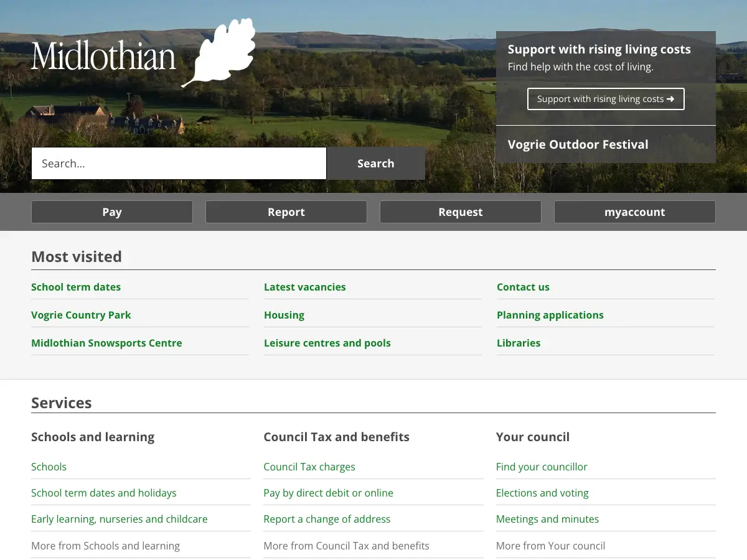Open the Report menu button
Image resolution: width=747 pixels, height=560 pixels.
coord(286,212)
